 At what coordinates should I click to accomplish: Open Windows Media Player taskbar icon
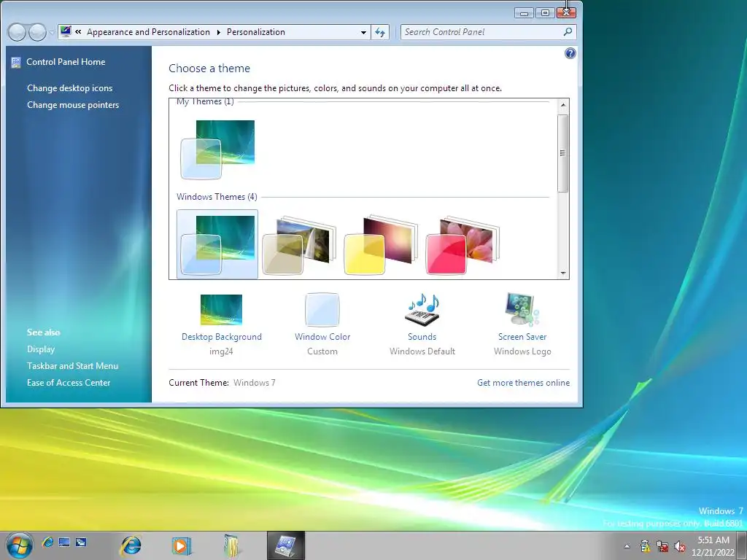coord(181,545)
